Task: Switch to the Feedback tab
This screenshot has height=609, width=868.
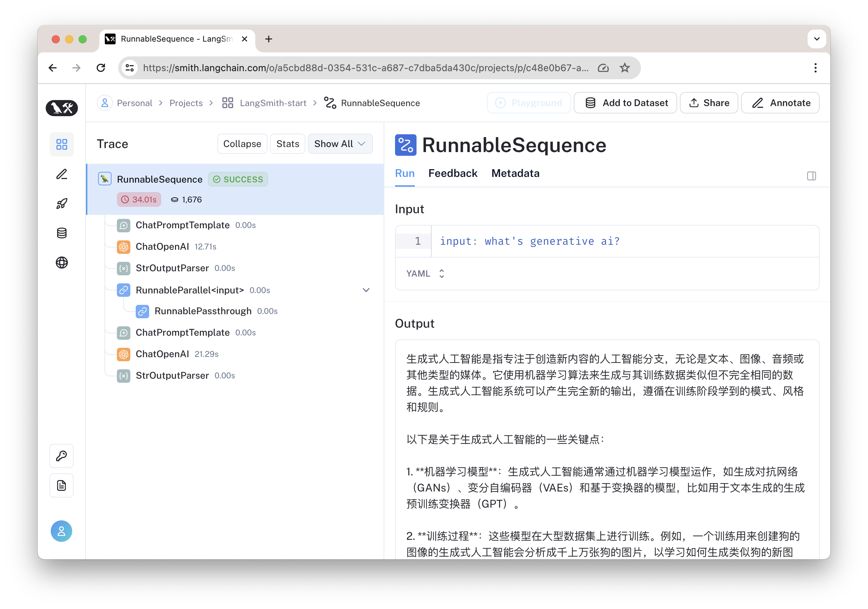Action: click(452, 174)
